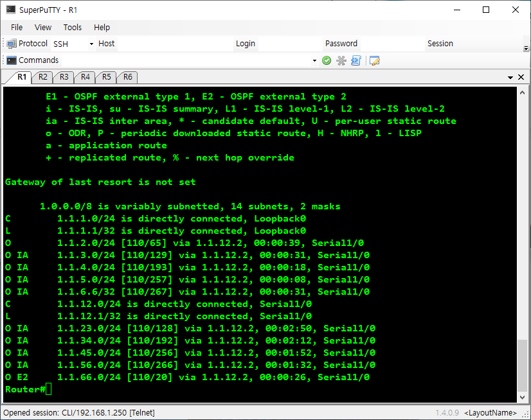Switch to the R6 session tab
The height and width of the screenshot is (420, 531).
pos(128,77)
